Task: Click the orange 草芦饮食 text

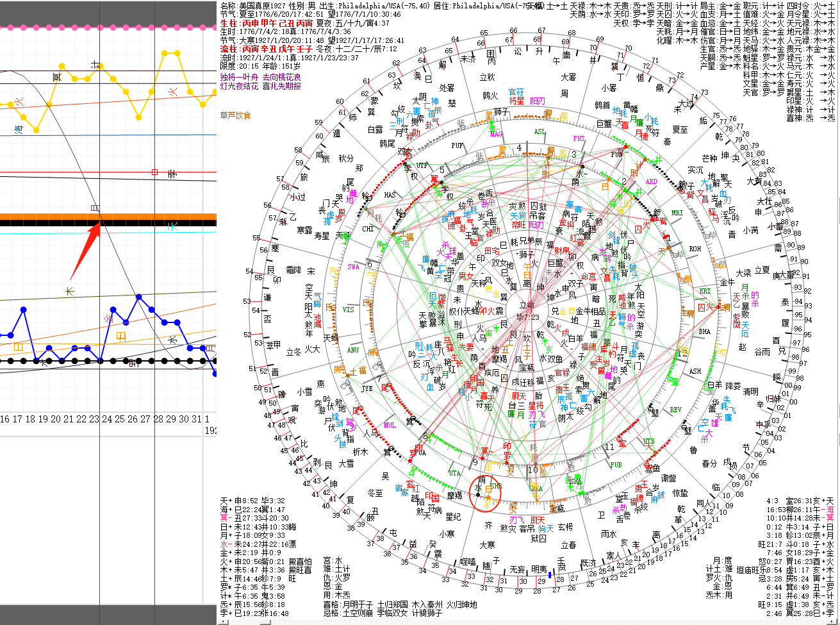Action: (x=235, y=115)
